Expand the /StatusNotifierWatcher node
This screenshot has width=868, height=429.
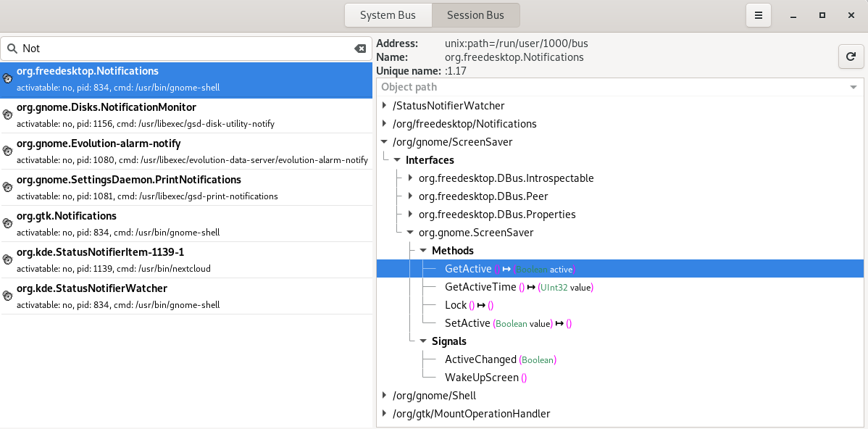click(x=383, y=105)
